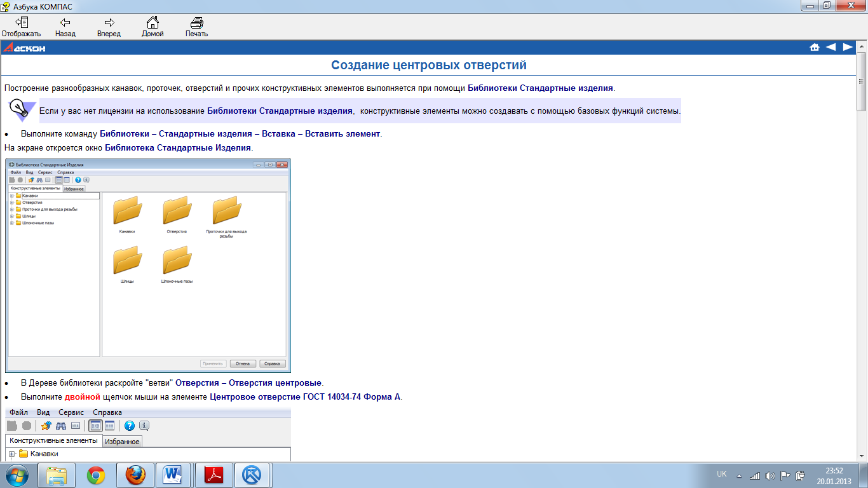Expand Канавки node in enlarged picture

pos(11,454)
